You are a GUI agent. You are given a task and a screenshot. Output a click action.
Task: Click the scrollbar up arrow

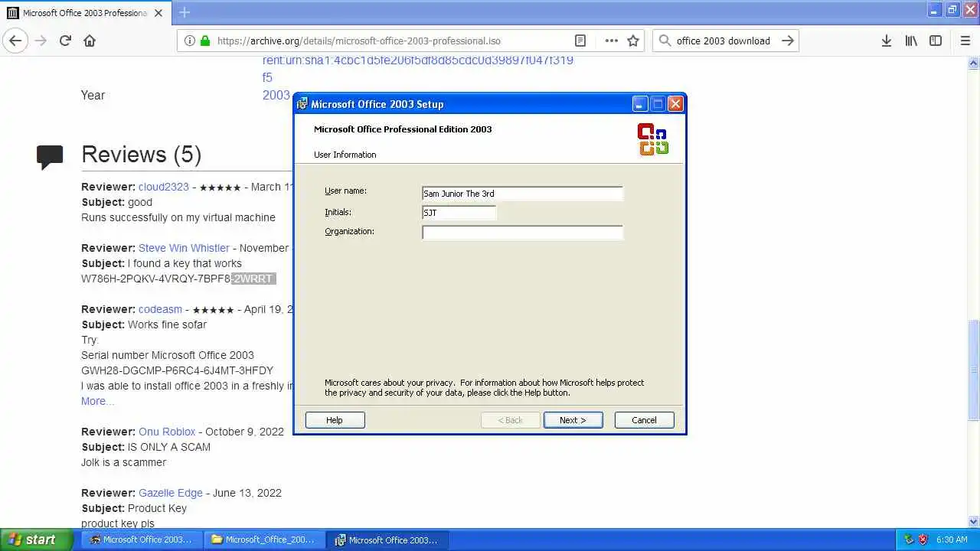pos(974,63)
